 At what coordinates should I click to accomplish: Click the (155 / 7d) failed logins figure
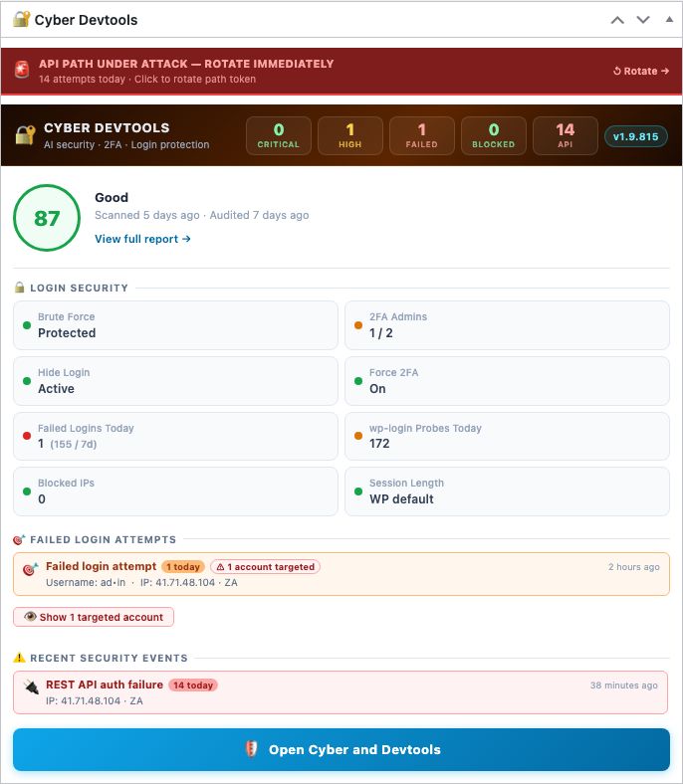74,444
